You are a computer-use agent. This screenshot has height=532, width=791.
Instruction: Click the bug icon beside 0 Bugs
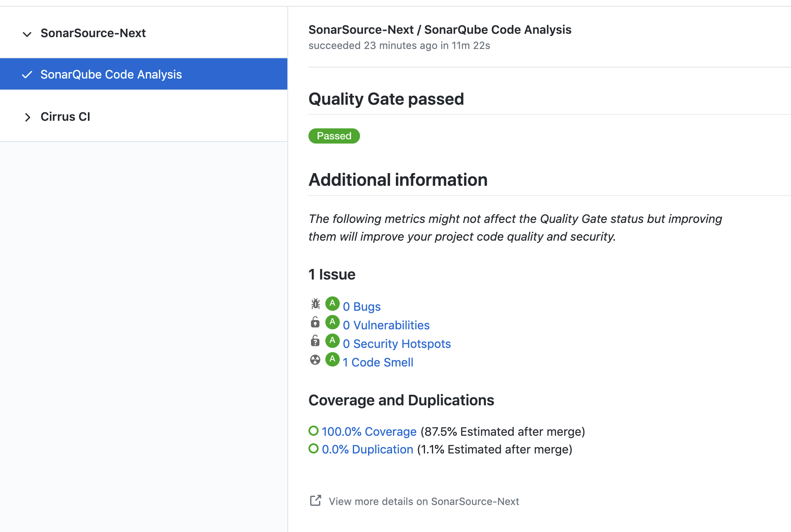[315, 304]
